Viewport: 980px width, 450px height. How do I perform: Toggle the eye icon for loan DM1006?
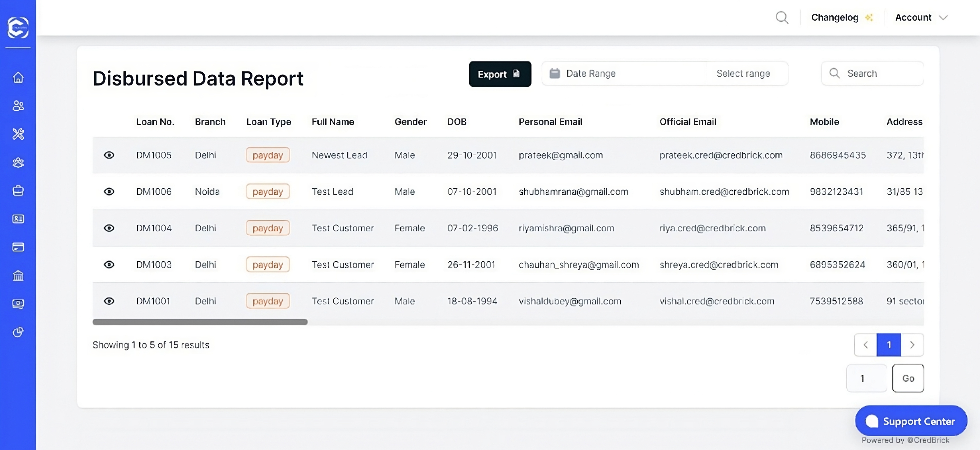[x=109, y=192]
